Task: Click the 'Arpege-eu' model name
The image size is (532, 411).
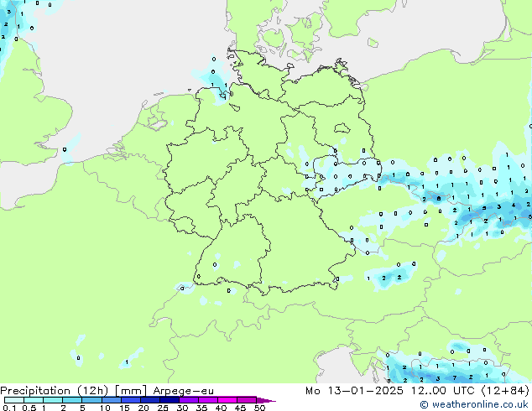Action: pyautogui.click(x=183, y=391)
